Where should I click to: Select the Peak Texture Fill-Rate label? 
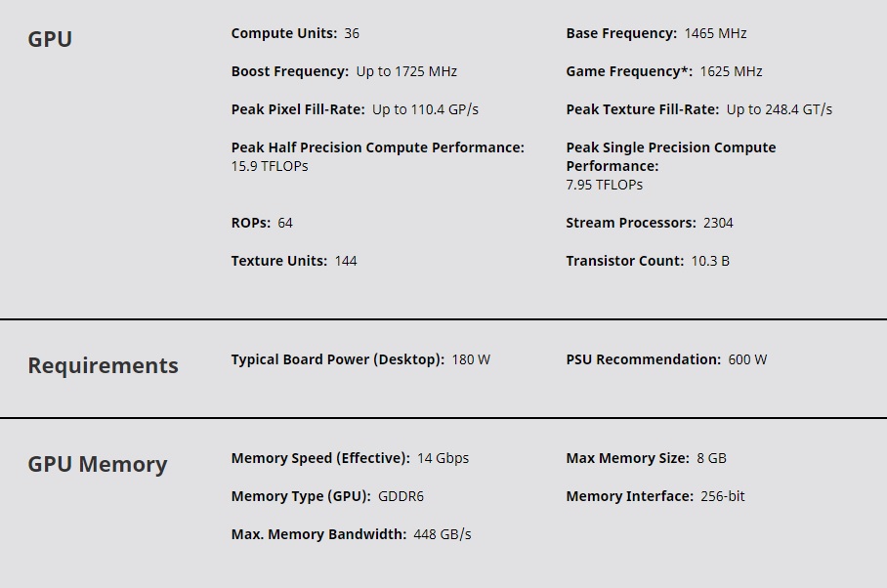(x=642, y=109)
